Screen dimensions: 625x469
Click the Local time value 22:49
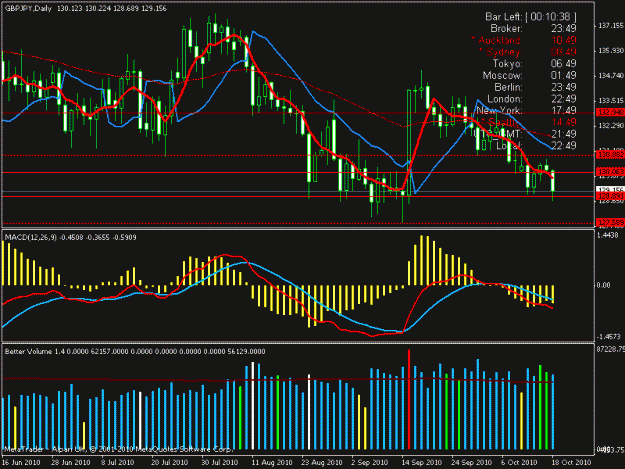[564, 145]
